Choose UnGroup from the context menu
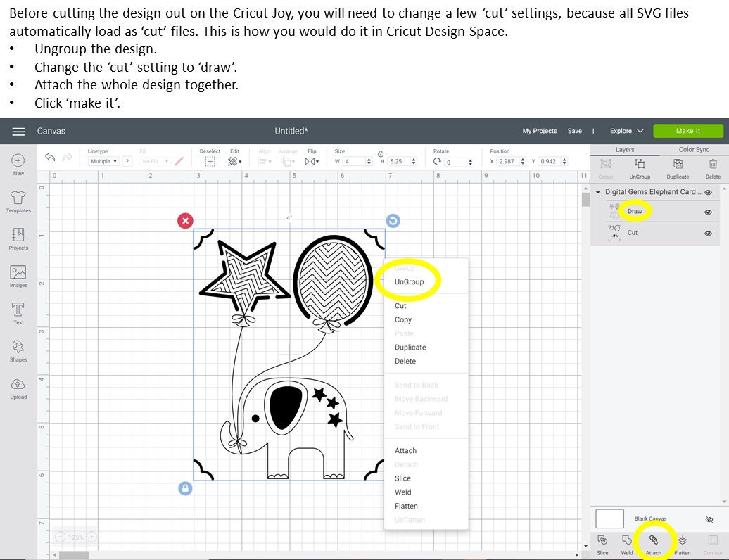Viewport: 729px width, 560px height. 409,280
